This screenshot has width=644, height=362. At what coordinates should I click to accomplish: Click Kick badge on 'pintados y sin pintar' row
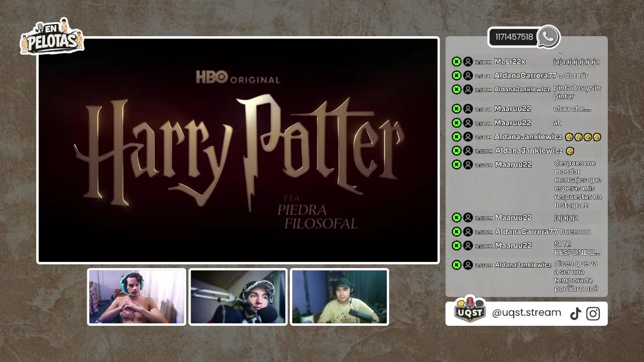click(456, 89)
